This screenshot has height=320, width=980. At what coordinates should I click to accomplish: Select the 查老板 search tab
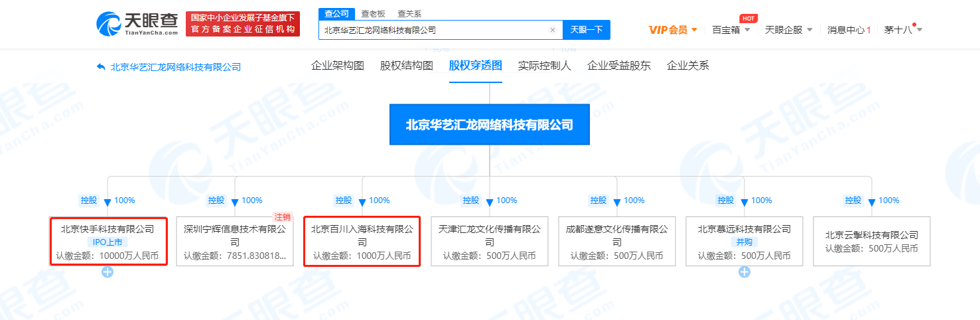pyautogui.click(x=373, y=13)
